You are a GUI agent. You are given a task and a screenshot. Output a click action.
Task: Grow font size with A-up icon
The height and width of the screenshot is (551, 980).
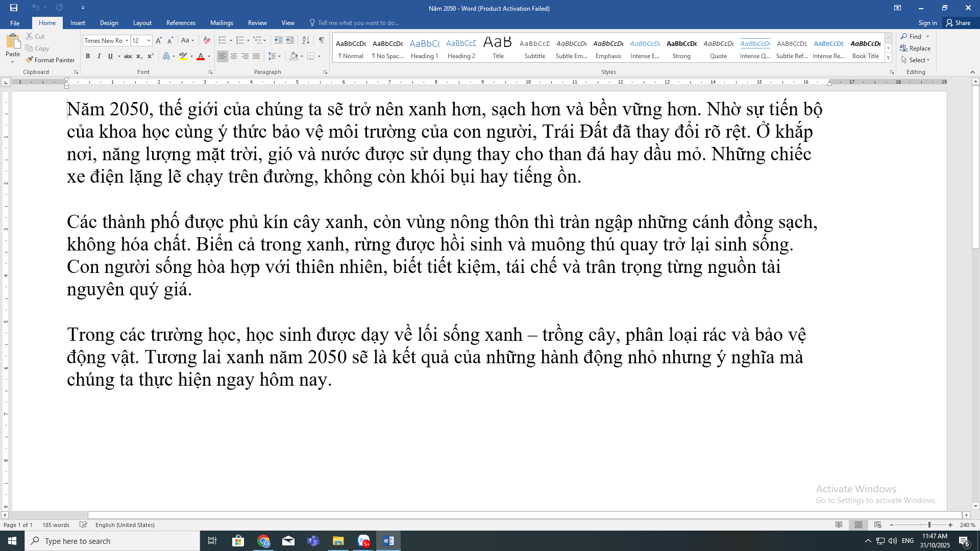159,40
